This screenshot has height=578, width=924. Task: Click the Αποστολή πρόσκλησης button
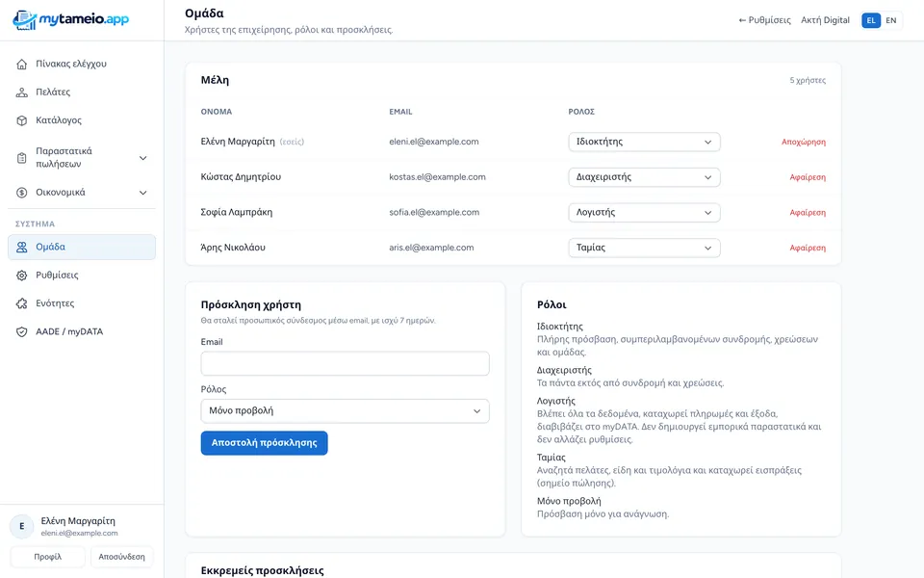pyautogui.click(x=264, y=443)
